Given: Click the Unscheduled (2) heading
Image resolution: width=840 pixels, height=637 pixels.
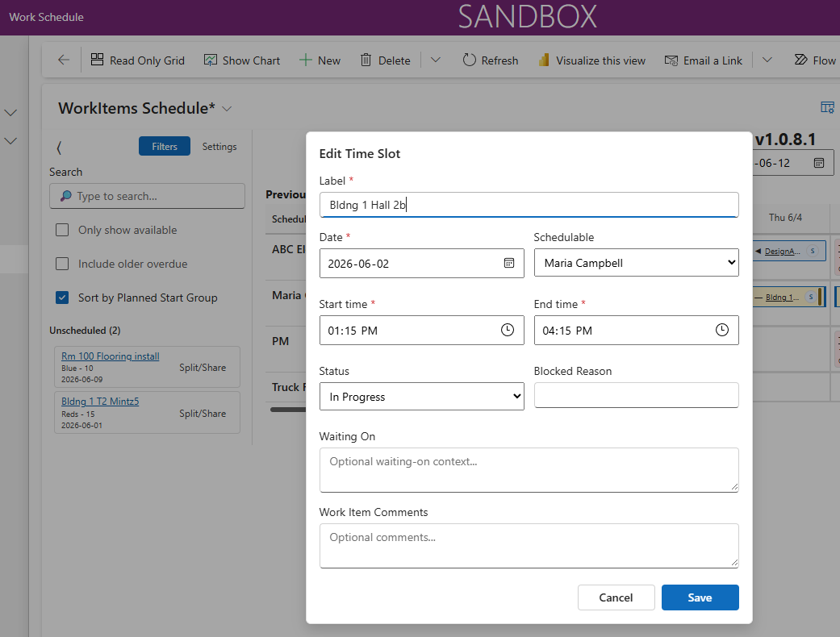Looking at the screenshot, I should click(85, 331).
